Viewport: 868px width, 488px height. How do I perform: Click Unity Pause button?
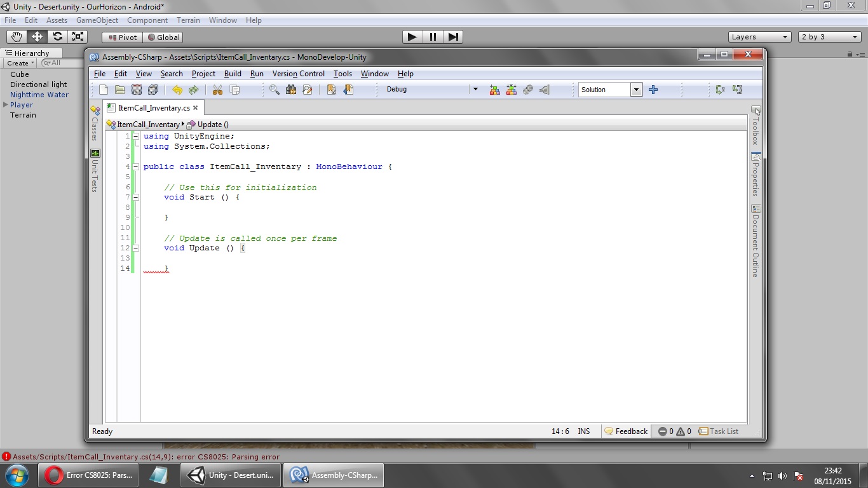[433, 37]
